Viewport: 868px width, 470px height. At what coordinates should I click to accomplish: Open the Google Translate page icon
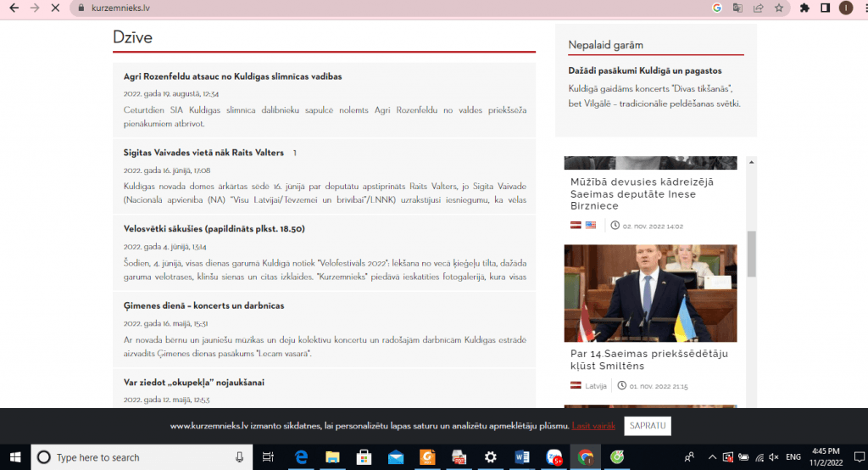click(x=737, y=8)
